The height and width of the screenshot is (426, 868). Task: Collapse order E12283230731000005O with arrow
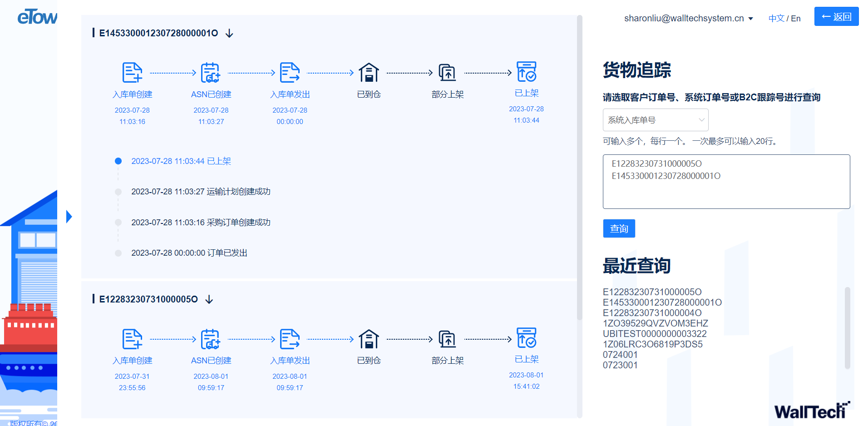209,299
